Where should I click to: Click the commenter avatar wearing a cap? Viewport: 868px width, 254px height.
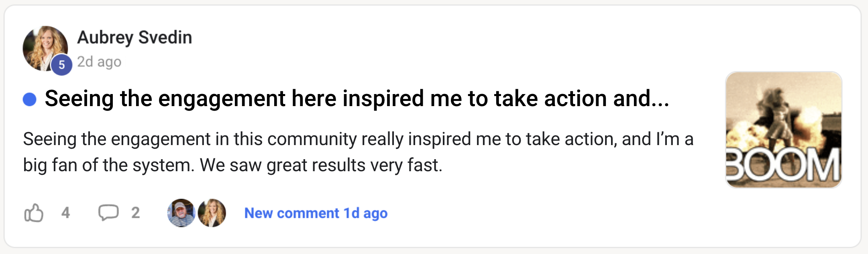click(181, 213)
